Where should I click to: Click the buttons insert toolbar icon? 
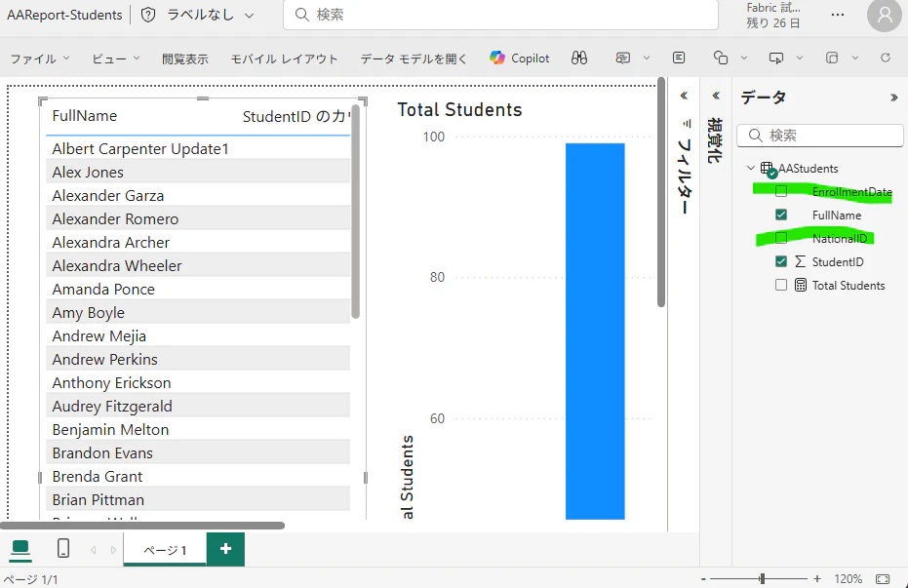pyautogui.click(x=832, y=58)
